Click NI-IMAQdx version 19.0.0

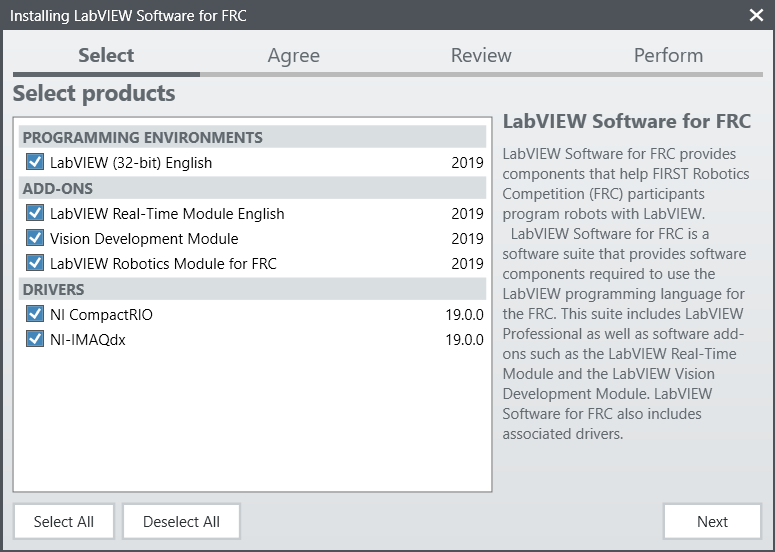(x=464, y=340)
